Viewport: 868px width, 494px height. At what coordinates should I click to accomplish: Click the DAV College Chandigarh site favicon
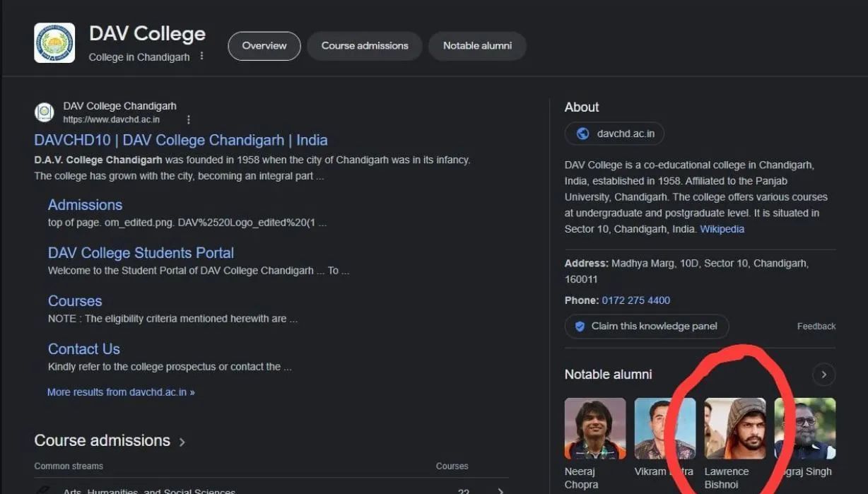pos(45,112)
